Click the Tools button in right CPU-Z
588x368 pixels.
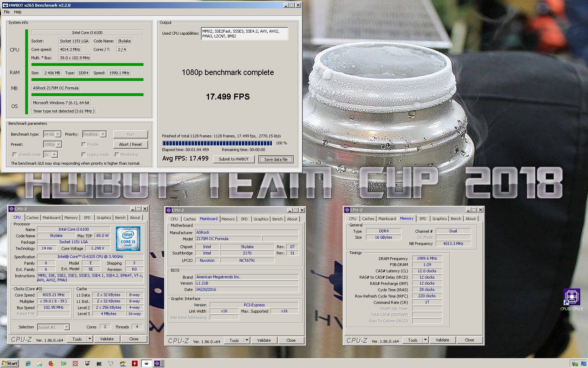click(x=413, y=340)
